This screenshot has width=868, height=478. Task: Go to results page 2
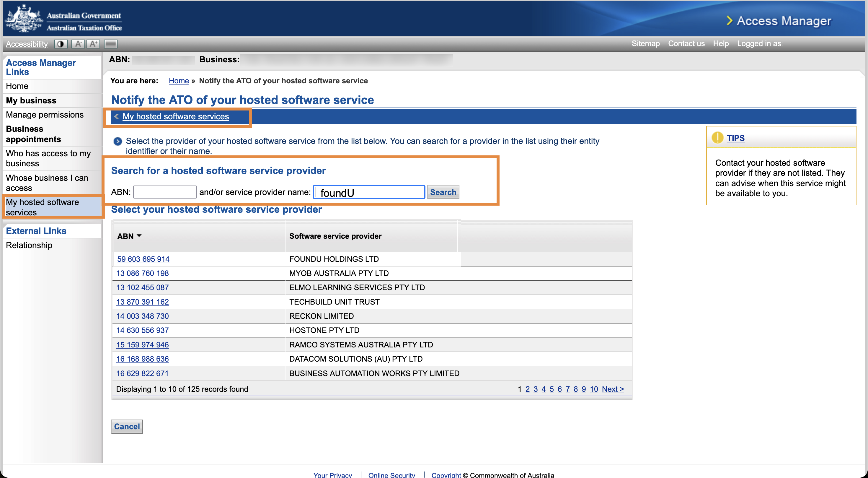click(x=528, y=389)
